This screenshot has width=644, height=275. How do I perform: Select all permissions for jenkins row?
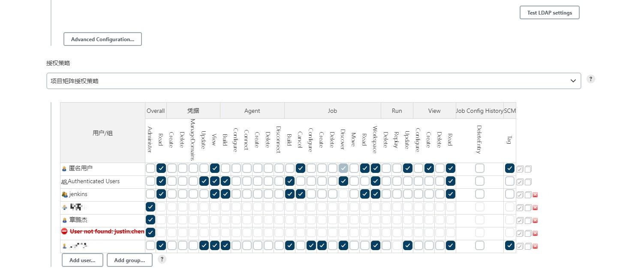click(520, 195)
